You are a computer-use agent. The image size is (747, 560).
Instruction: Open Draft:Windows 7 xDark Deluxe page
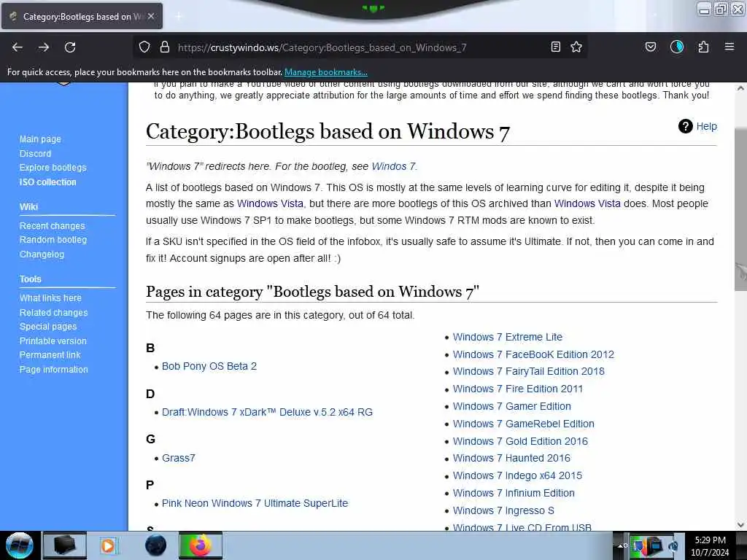point(267,412)
